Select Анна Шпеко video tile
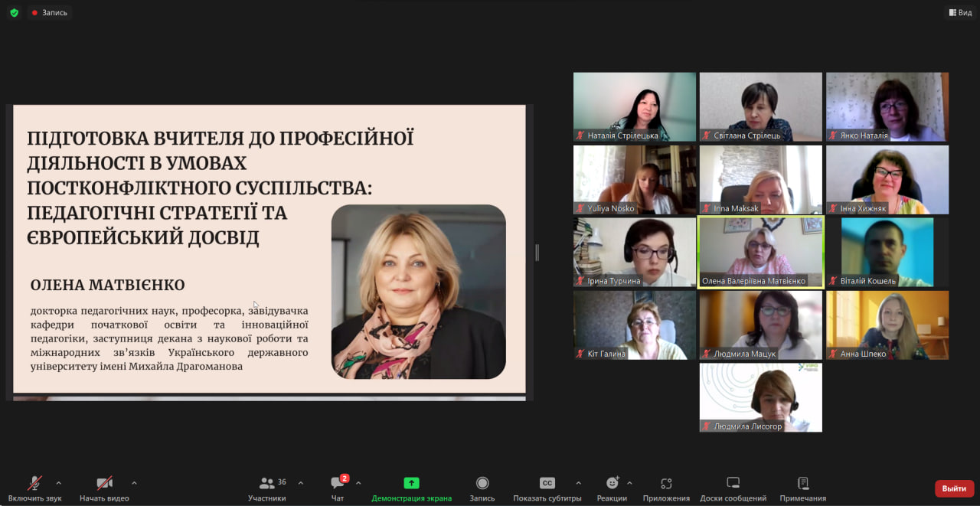Viewport: 980px width, 506px height. click(x=887, y=325)
